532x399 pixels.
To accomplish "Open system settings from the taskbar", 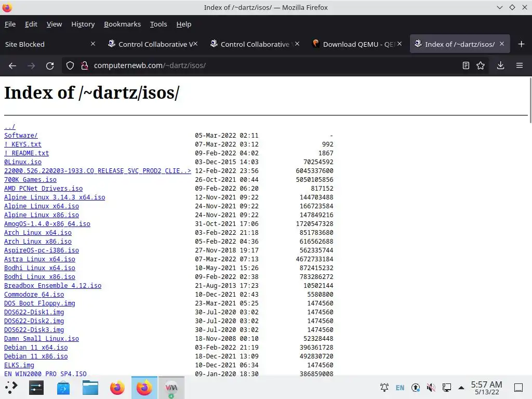I will (36, 388).
